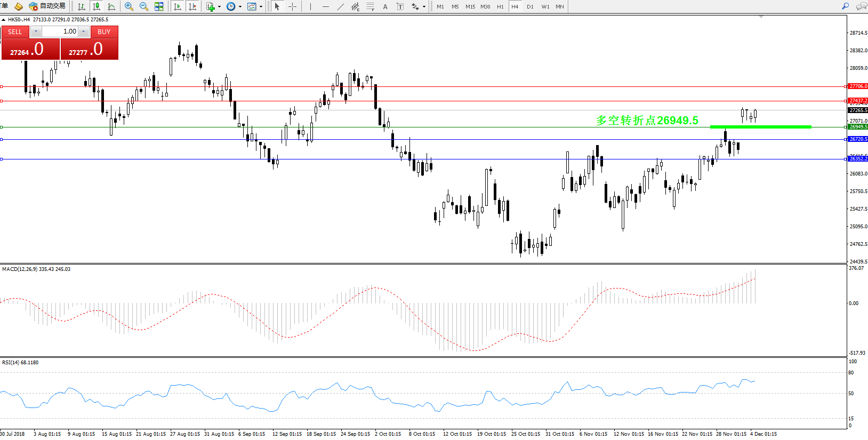Viewport: 868px width, 440px height.
Task: Toggle chart shift from right edge
Action: coord(192,6)
